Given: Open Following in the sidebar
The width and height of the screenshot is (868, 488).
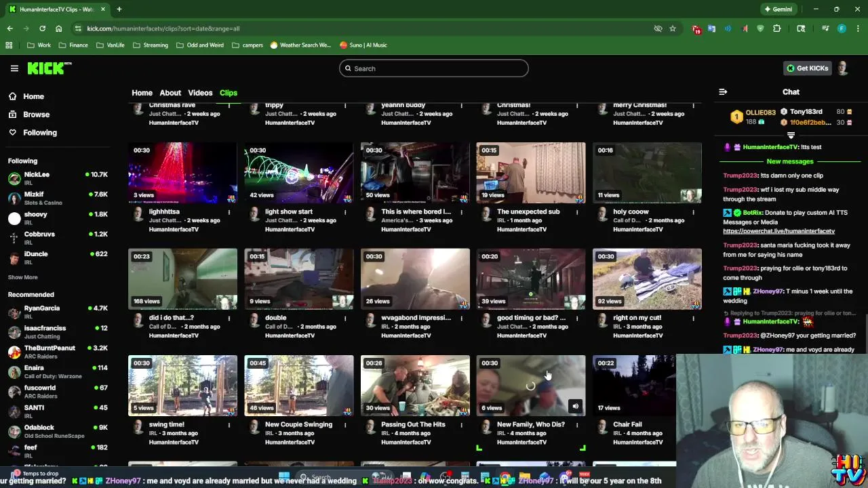Looking at the screenshot, I should (40, 133).
